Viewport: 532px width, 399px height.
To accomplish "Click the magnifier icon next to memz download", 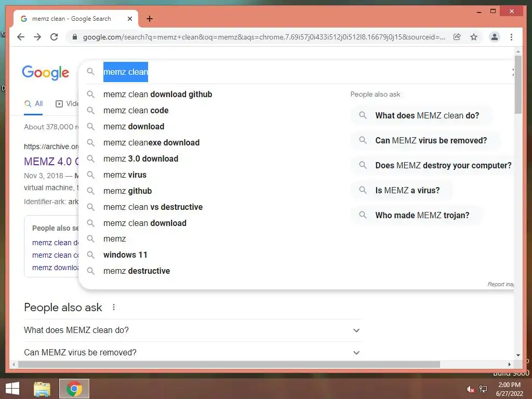I will tap(90, 127).
